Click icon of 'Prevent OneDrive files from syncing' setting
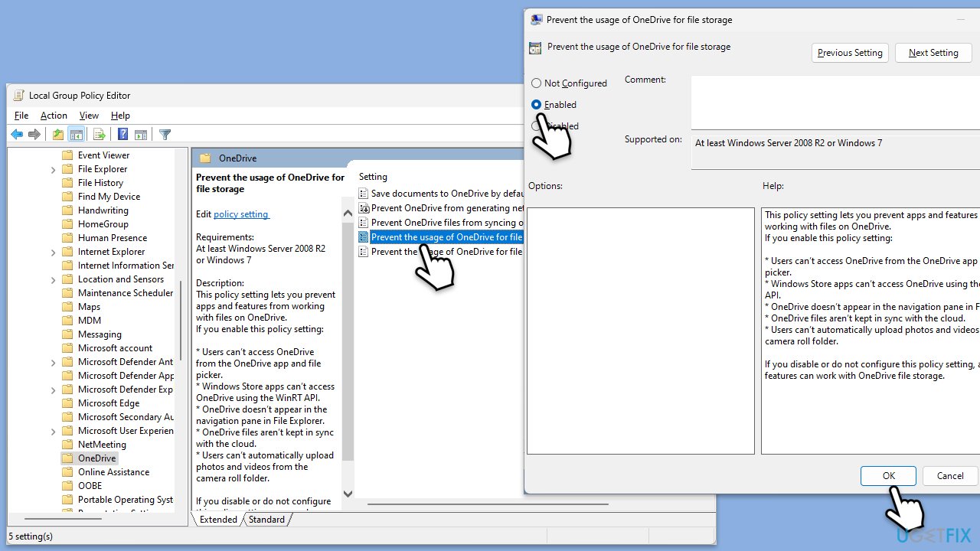 tap(364, 223)
